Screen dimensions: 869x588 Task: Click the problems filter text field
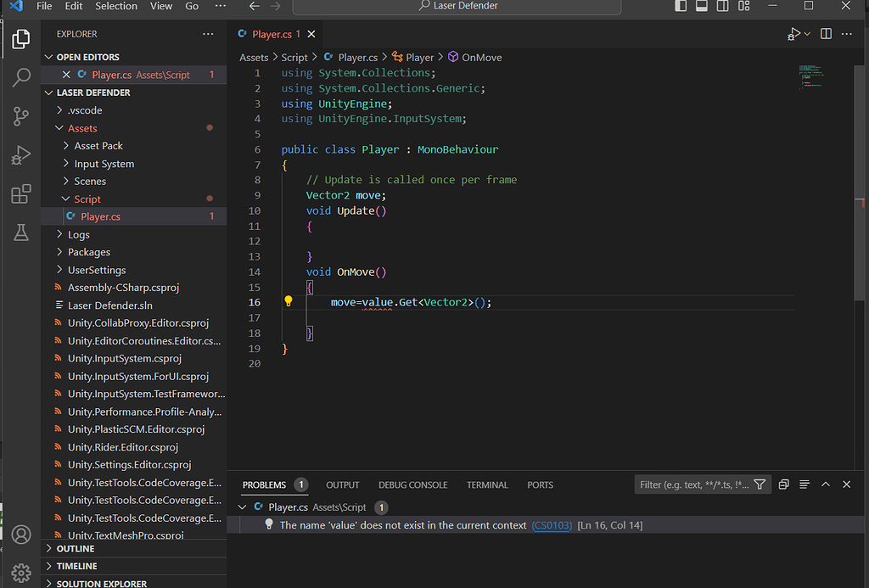(x=692, y=484)
